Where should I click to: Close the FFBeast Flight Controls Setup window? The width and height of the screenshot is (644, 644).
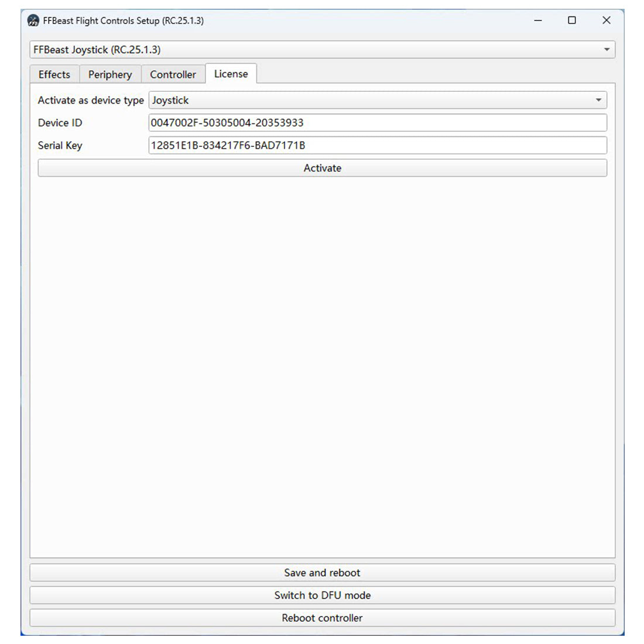(x=606, y=20)
